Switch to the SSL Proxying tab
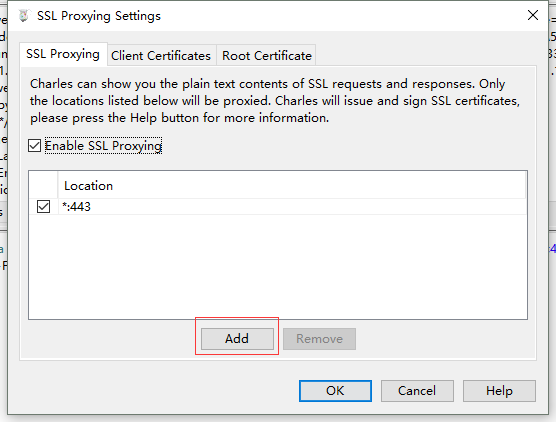The width and height of the screenshot is (556, 422). tap(63, 54)
